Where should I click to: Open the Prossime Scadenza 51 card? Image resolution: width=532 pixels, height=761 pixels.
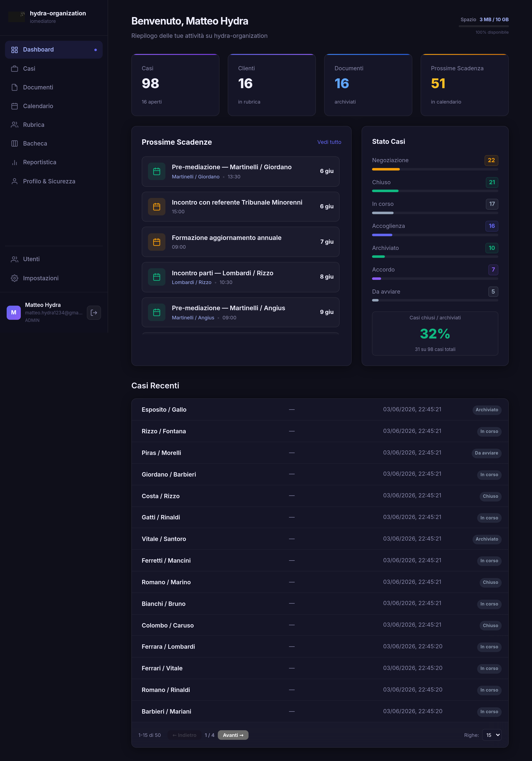[464, 85]
